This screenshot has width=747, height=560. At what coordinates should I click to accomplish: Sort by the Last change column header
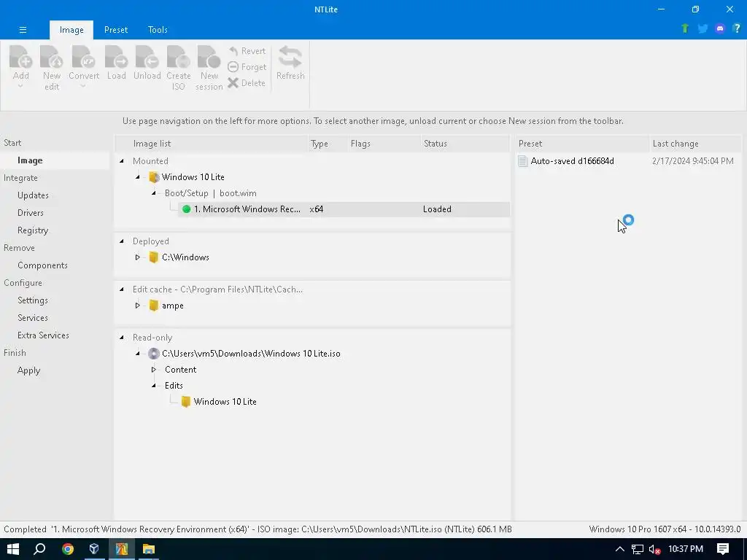pos(695,144)
